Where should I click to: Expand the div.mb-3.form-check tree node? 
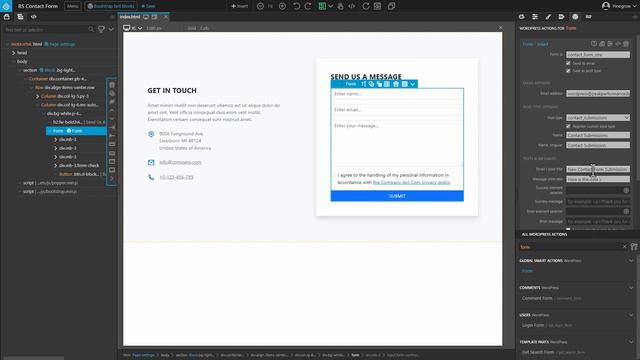(x=56, y=165)
